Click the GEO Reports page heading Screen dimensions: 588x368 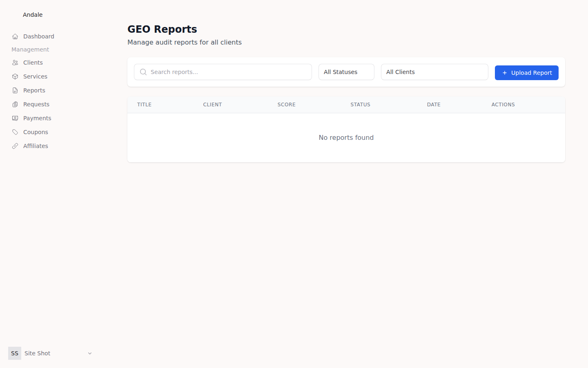(162, 29)
